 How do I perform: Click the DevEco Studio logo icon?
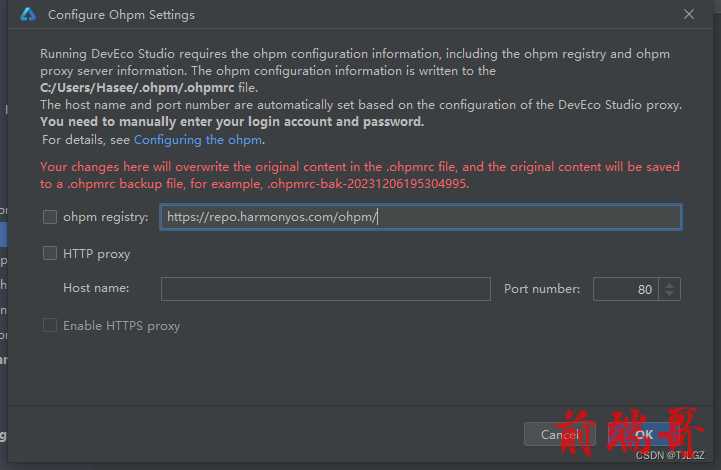click(28, 15)
